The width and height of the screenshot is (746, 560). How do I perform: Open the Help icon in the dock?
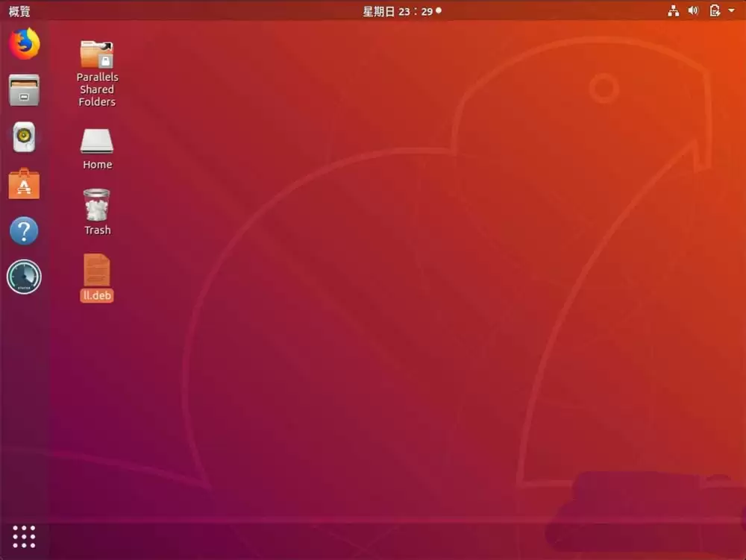(24, 231)
